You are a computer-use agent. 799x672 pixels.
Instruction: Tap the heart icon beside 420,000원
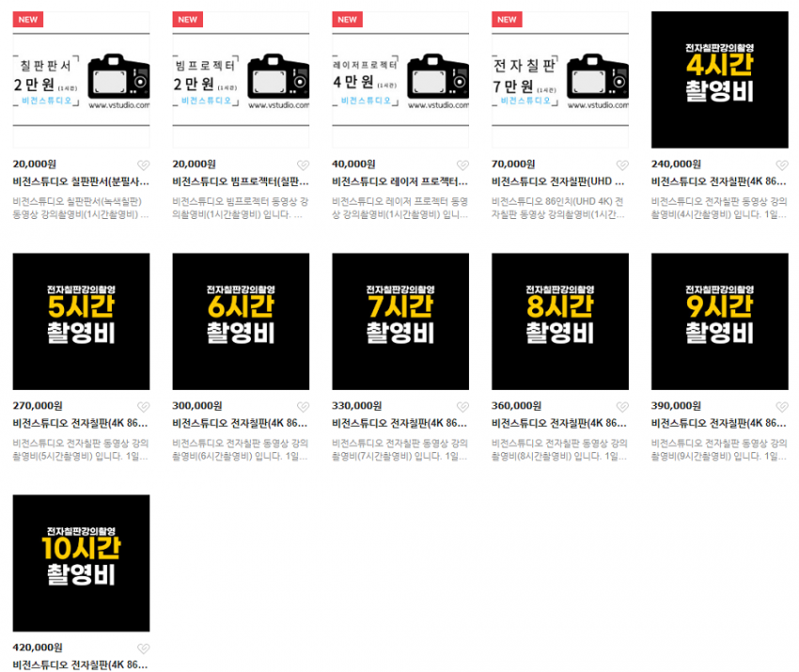tap(143, 649)
